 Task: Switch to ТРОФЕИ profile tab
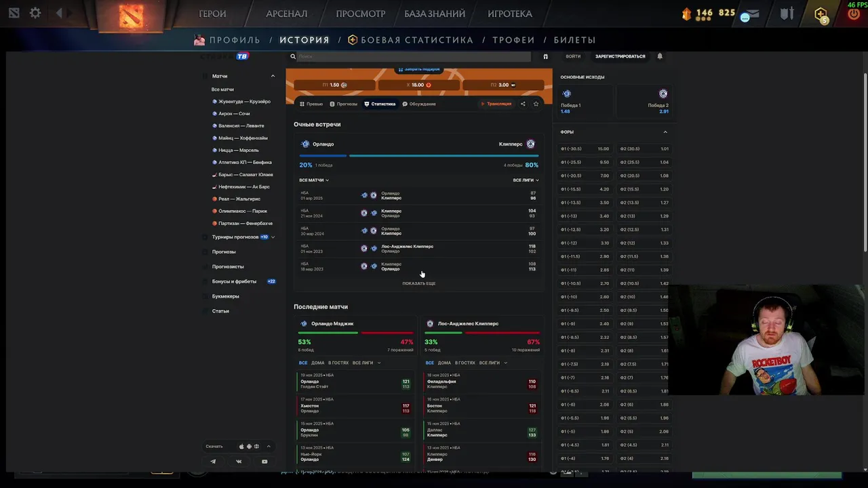coord(513,40)
